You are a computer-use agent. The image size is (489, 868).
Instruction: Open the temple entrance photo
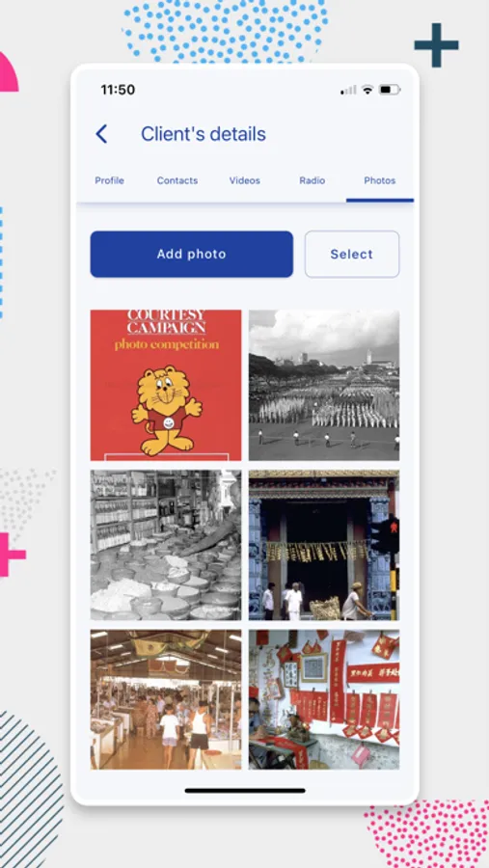[324, 545]
